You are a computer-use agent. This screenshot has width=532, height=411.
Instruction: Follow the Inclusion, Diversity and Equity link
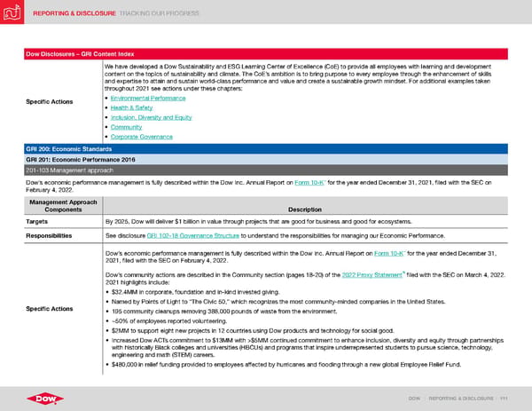tap(151, 117)
